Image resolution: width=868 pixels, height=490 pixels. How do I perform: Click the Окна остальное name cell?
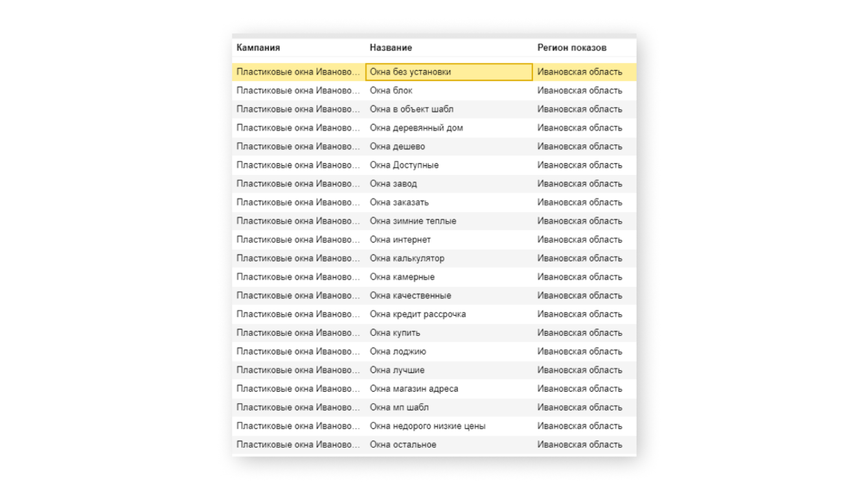point(403,445)
